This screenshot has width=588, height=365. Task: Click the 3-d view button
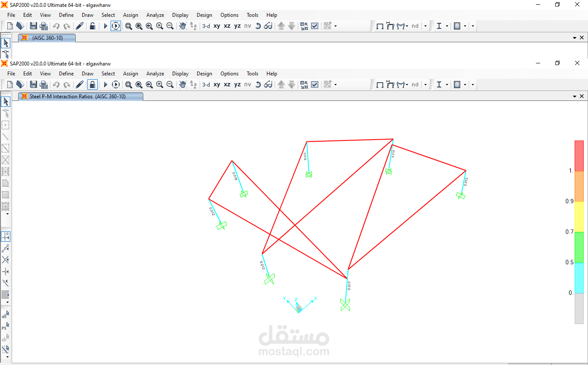pyautogui.click(x=205, y=84)
